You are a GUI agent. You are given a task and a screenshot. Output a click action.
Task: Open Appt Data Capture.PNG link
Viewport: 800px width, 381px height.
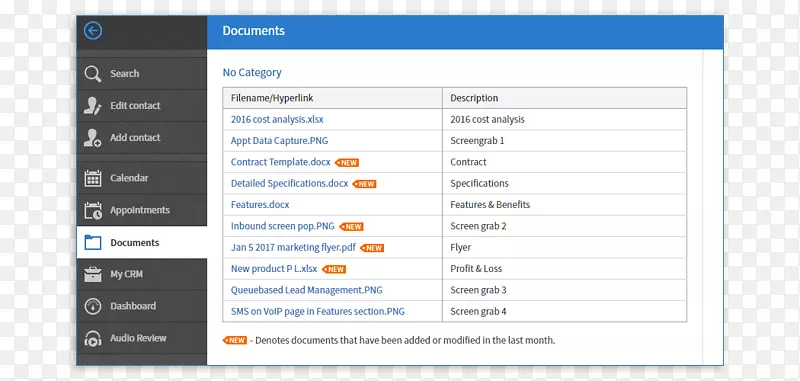(278, 141)
